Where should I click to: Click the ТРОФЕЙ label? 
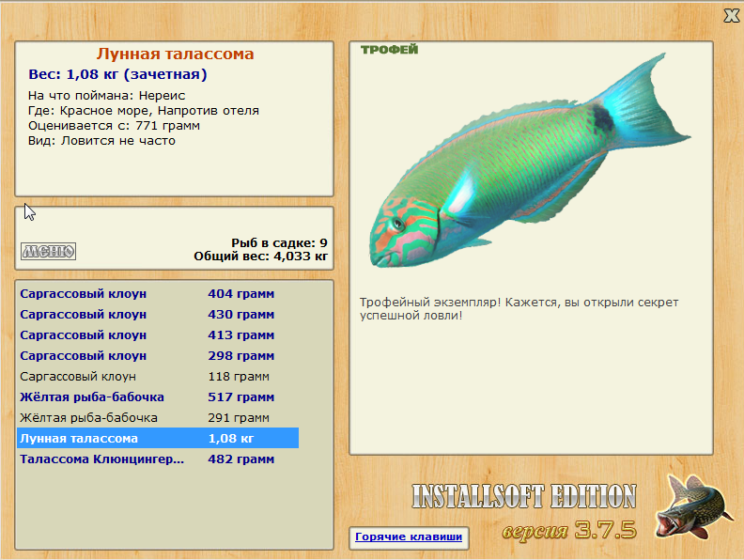[389, 50]
